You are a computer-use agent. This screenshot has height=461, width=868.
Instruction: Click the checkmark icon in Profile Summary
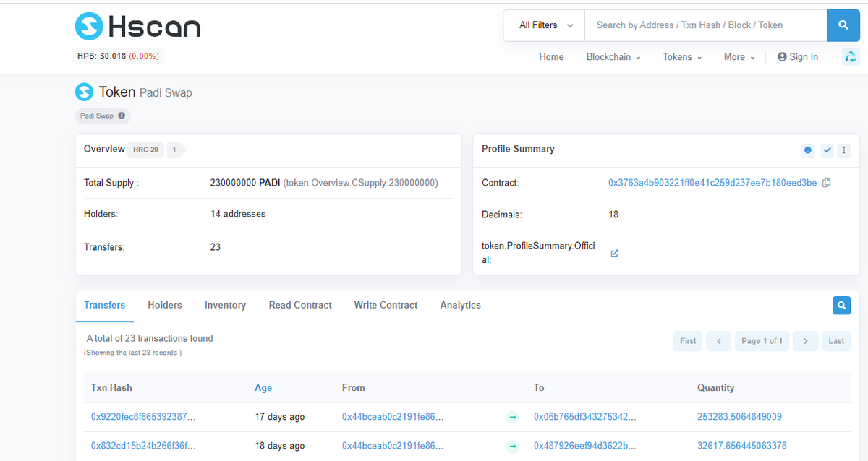point(827,150)
